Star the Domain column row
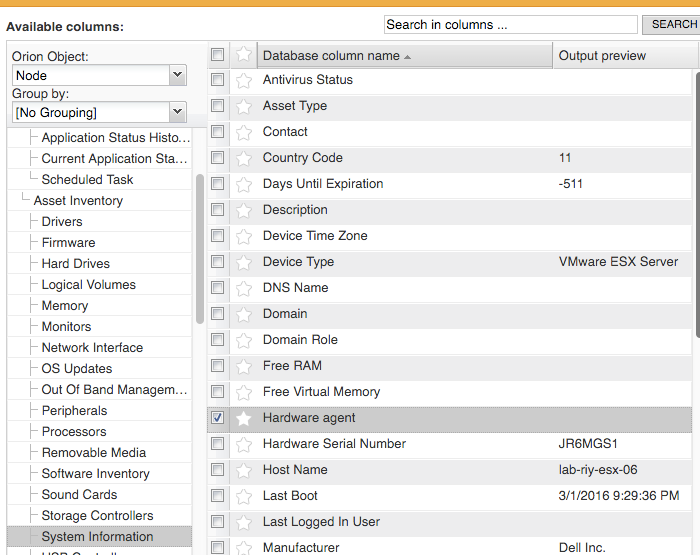The width and height of the screenshot is (700, 555). (x=244, y=314)
